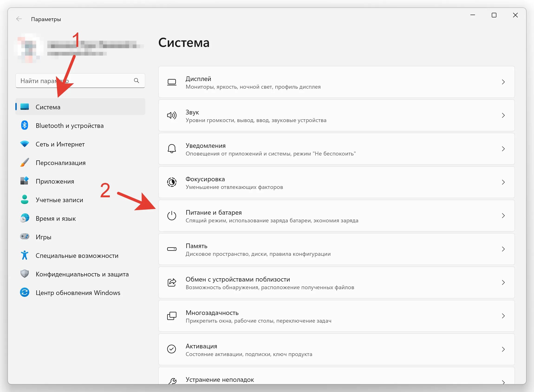This screenshot has height=392, width=534.
Task: Expand the Память row chevron
Action: coord(503,249)
